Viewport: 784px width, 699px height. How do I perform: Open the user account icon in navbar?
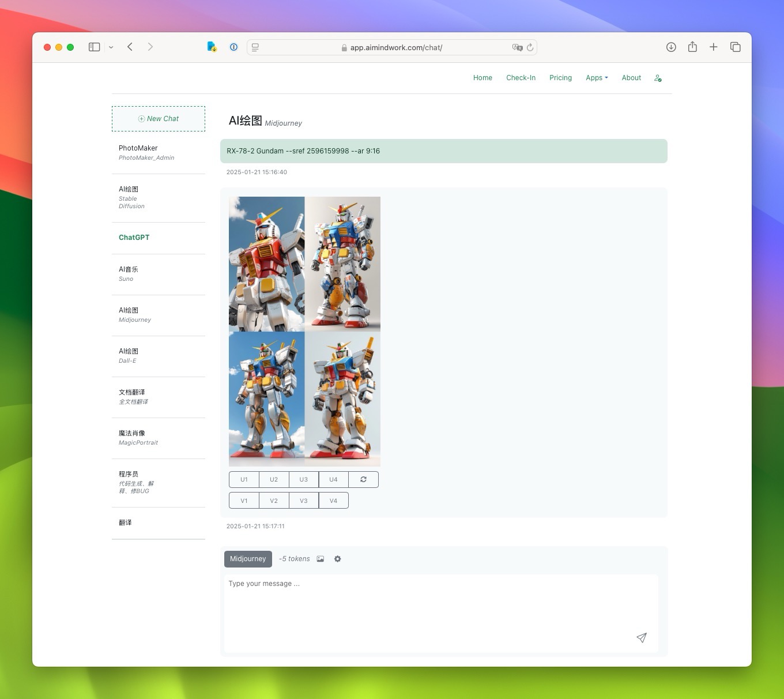point(658,78)
